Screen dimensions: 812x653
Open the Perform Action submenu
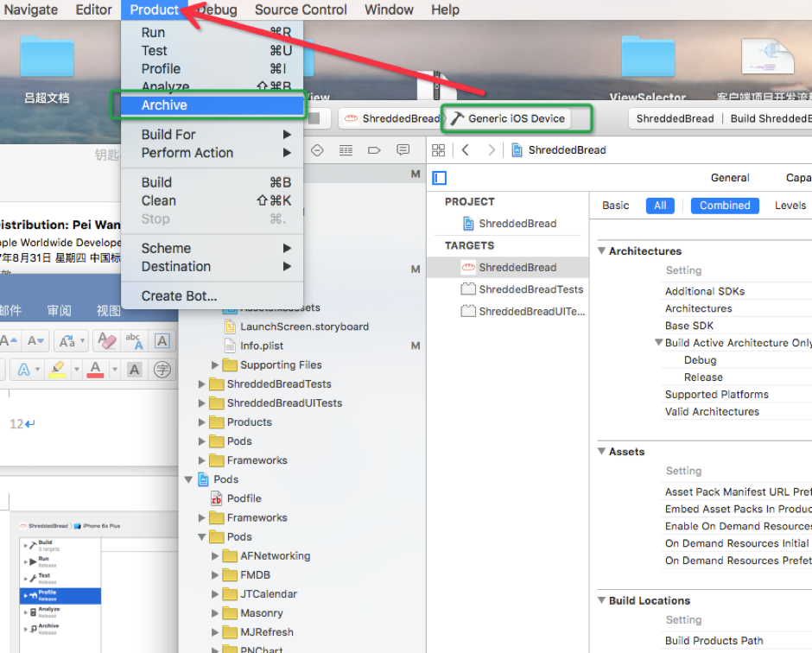click(212, 153)
